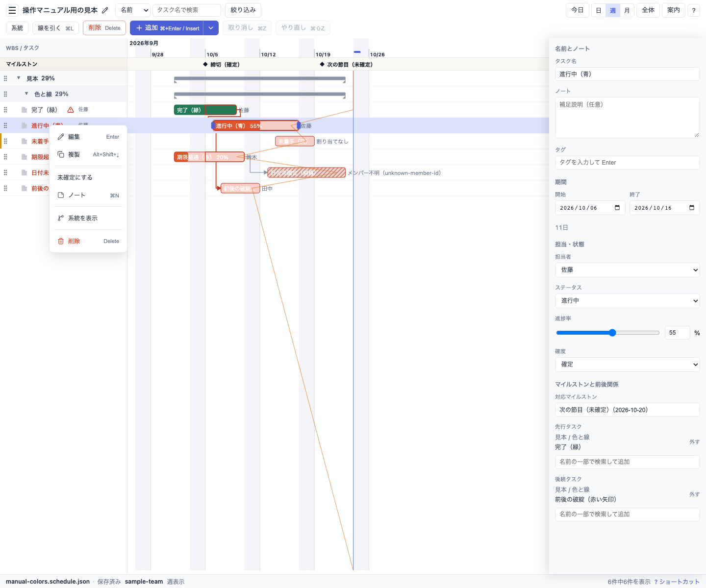Image resolution: width=706 pixels, height=588 pixels.
Task: Click the 絞り込み filter button
Action: pos(243,10)
